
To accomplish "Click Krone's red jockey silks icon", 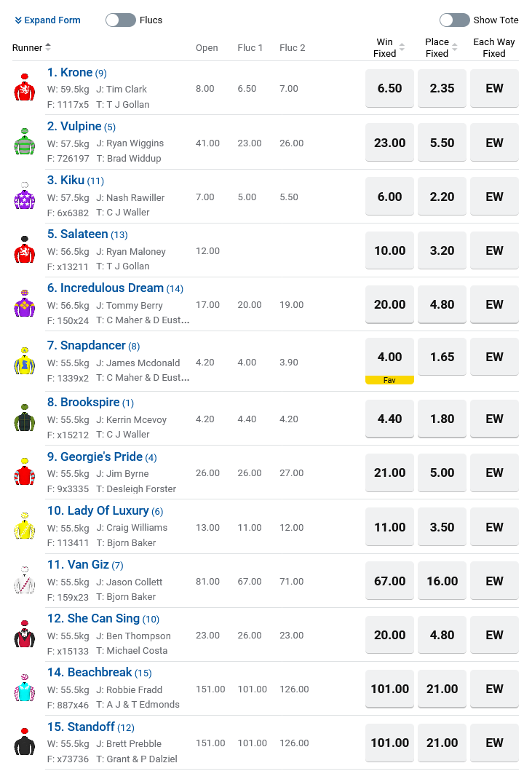I will click(25, 88).
